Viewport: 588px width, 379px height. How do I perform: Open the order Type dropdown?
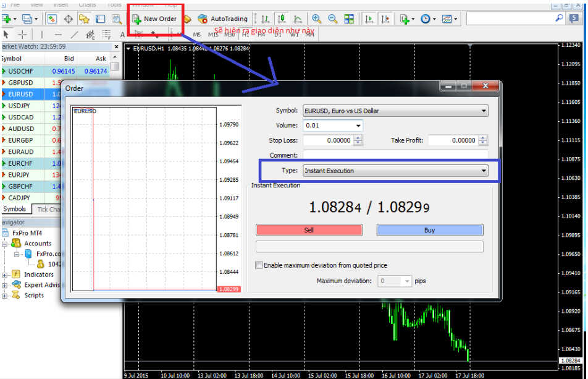483,171
